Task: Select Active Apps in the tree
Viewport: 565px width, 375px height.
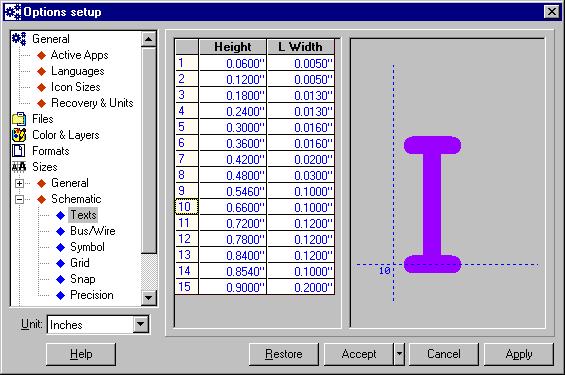Action: (79, 55)
